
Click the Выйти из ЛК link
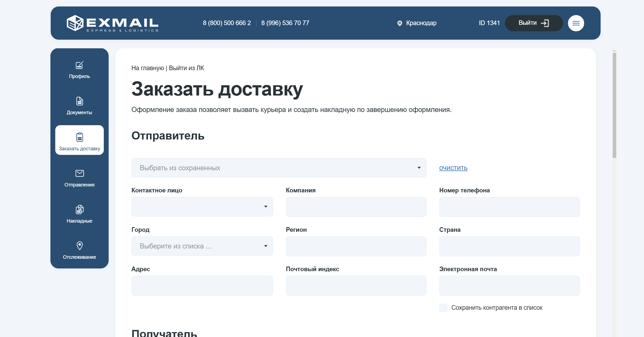[186, 68]
